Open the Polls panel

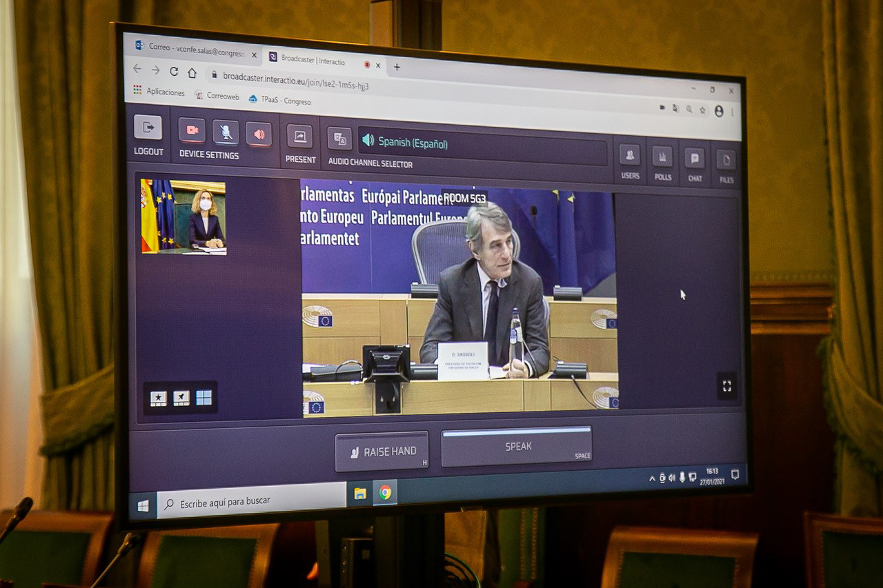click(662, 156)
